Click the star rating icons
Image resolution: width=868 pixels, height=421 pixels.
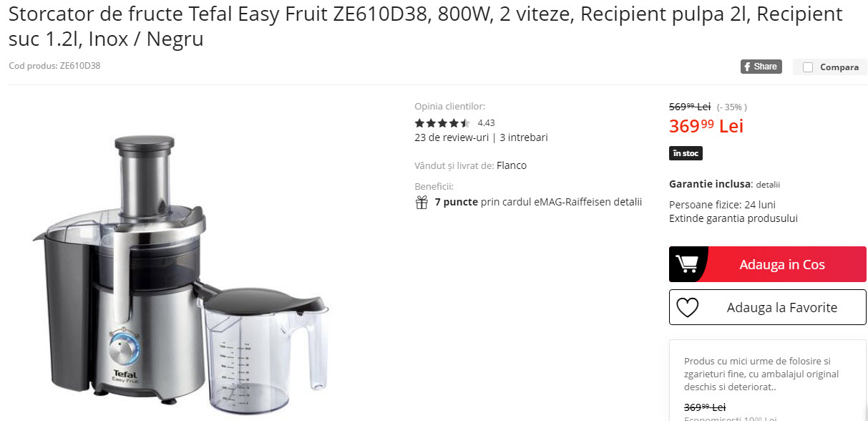pyautogui.click(x=442, y=122)
